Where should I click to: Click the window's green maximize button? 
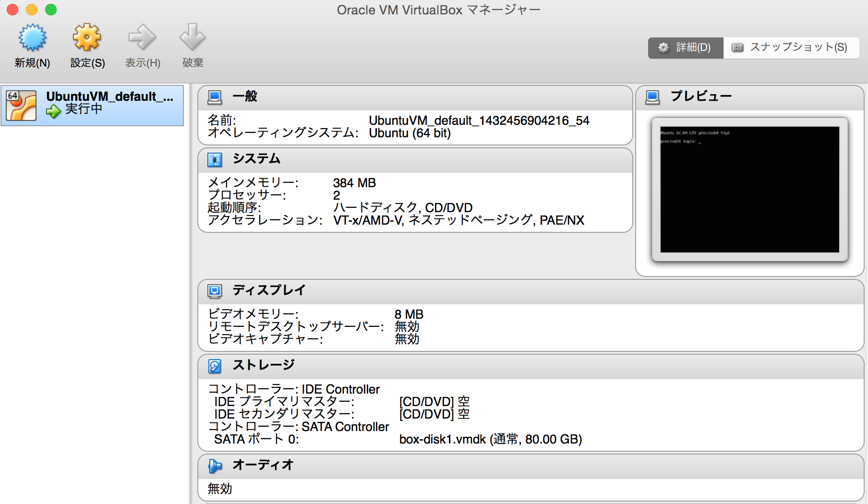(x=51, y=10)
